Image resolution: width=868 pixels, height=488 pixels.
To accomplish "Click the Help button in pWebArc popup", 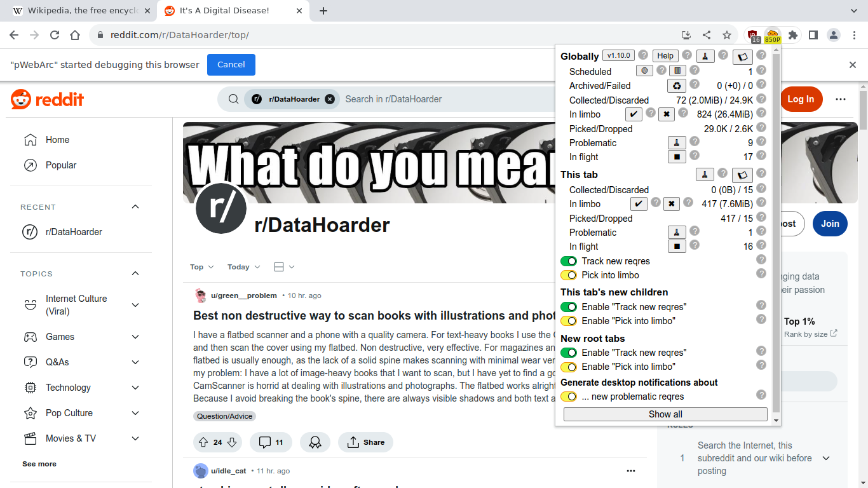I will (x=665, y=56).
